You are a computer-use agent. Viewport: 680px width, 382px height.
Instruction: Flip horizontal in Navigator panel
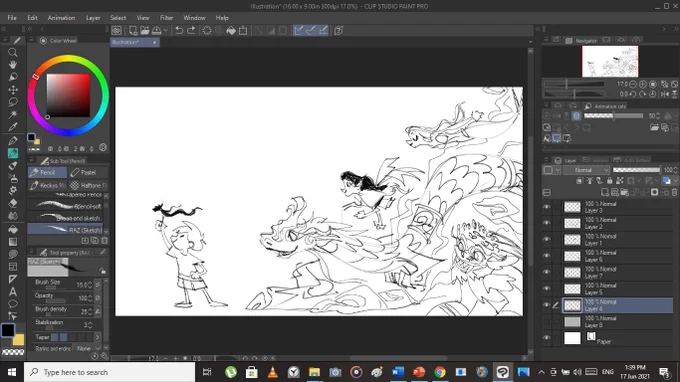pos(664,94)
